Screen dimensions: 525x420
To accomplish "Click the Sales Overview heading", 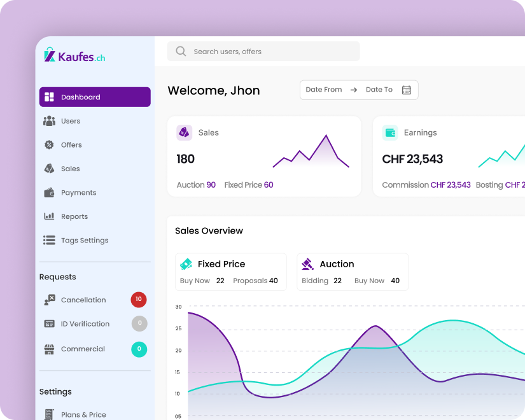I will (209, 231).
